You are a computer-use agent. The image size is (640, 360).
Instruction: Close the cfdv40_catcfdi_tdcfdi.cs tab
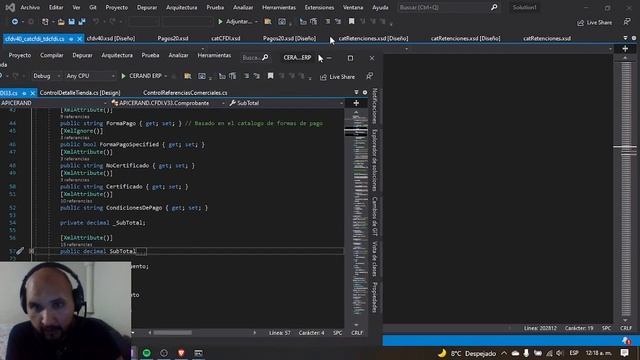[x=80, y=39]
